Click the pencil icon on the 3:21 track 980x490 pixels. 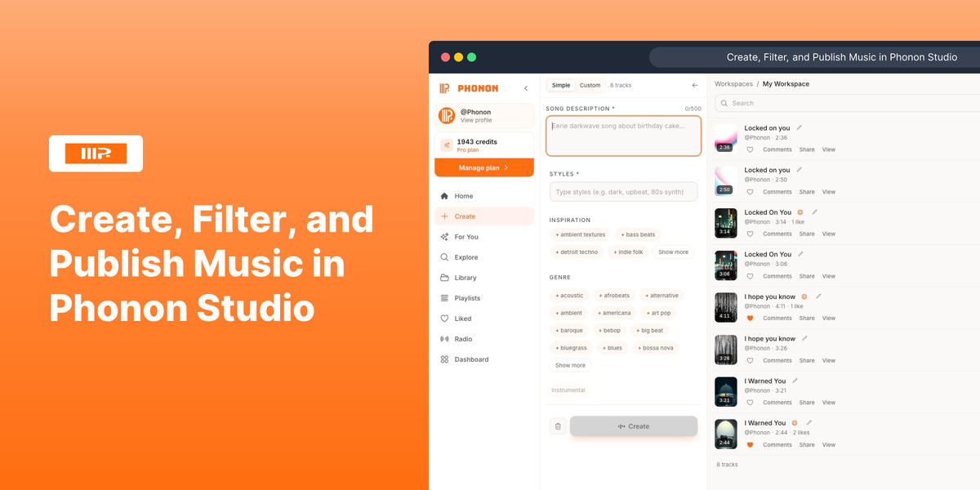795,381
